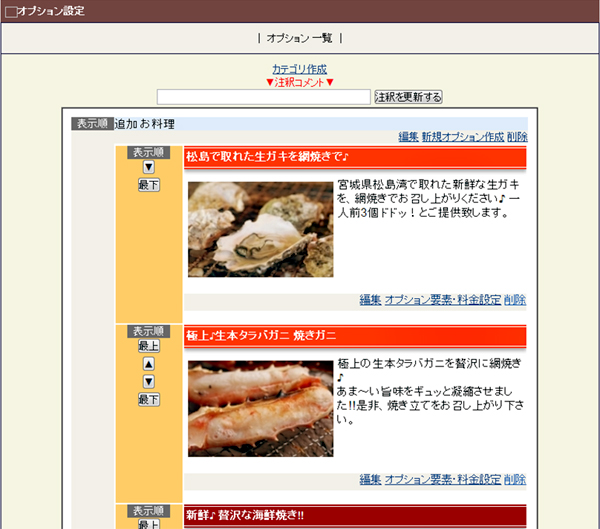Viewport: 600px width, 529px height.
Task: Open オプション 一覧 menu item
Action: 299,38
